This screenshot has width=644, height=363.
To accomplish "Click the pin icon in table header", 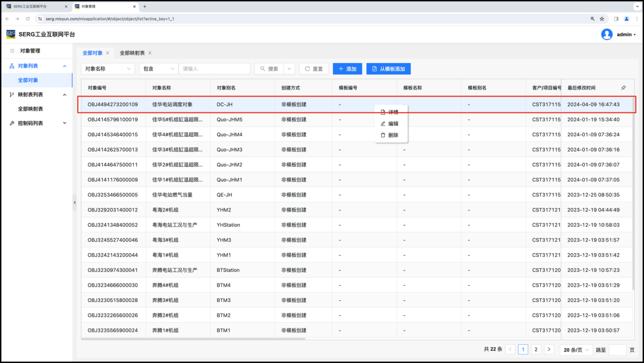I will 623,88.
